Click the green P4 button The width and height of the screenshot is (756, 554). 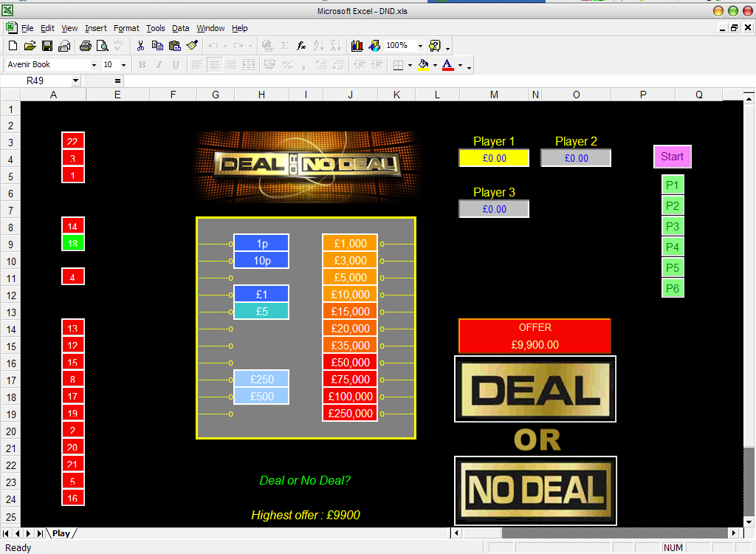tap(672, 247)
